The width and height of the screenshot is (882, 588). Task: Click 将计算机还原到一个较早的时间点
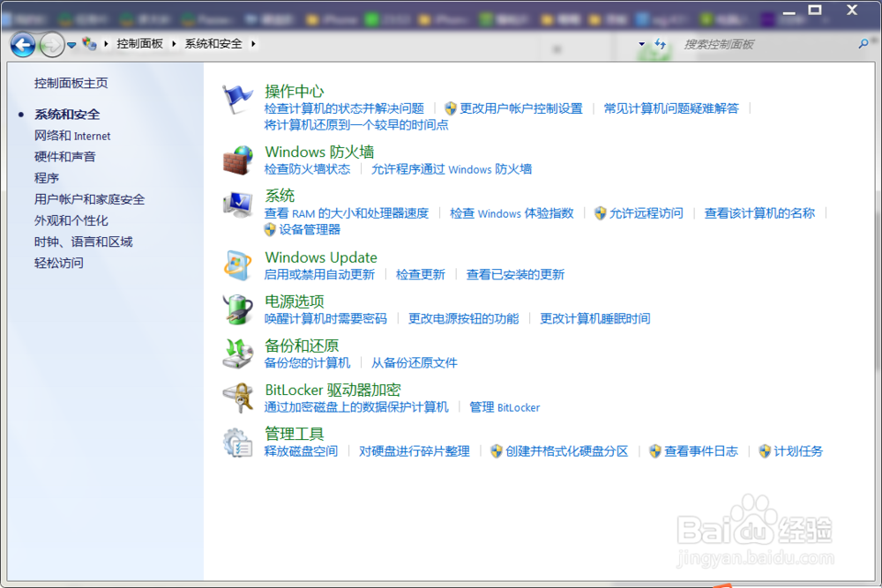click(356, 125)
